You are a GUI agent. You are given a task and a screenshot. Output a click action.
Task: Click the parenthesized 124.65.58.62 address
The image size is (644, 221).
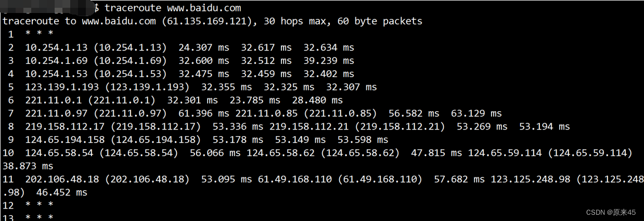click(x=359, y=153)
